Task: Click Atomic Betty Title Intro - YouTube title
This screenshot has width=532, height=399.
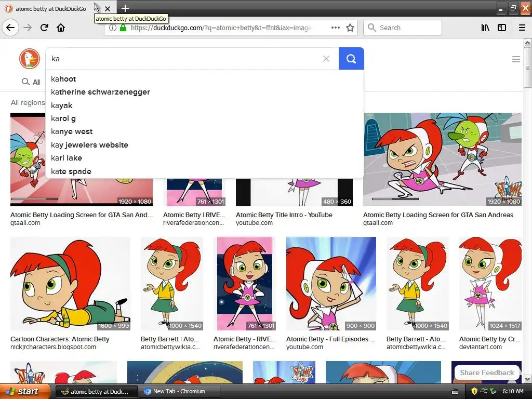Action: point(284,215)
